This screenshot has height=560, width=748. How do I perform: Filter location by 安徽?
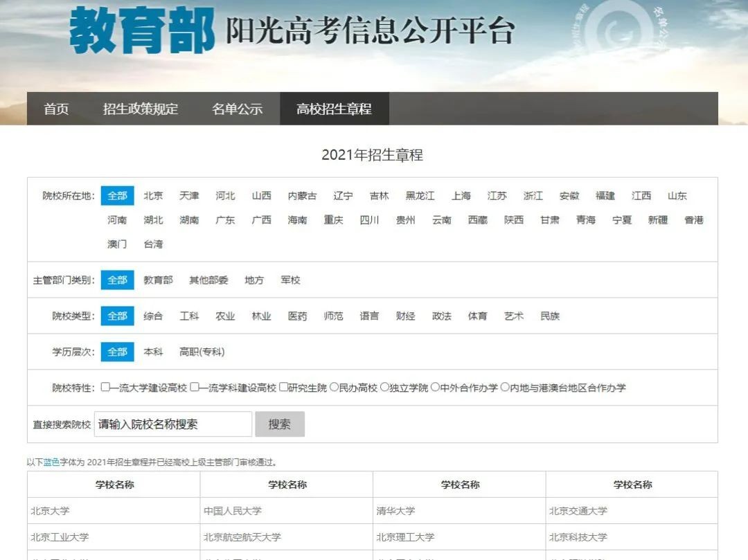tap(569, 196)
